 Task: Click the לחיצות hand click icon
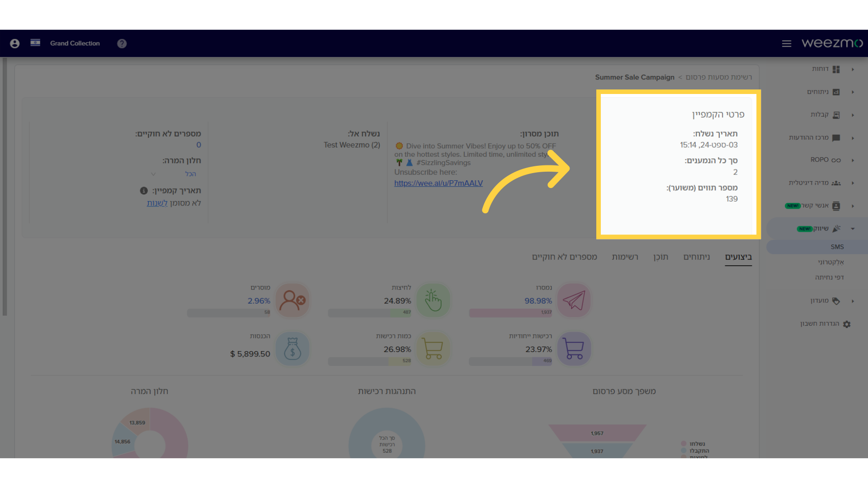433,300
